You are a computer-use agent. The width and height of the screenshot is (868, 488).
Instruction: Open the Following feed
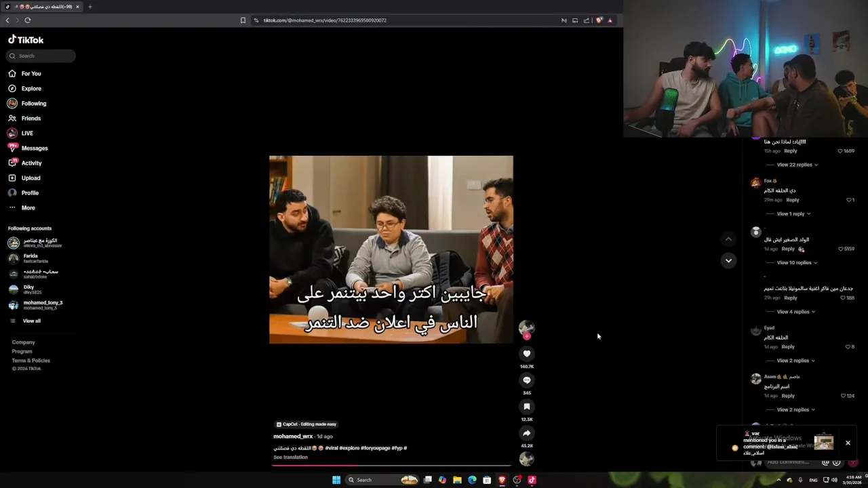[27, 103]
